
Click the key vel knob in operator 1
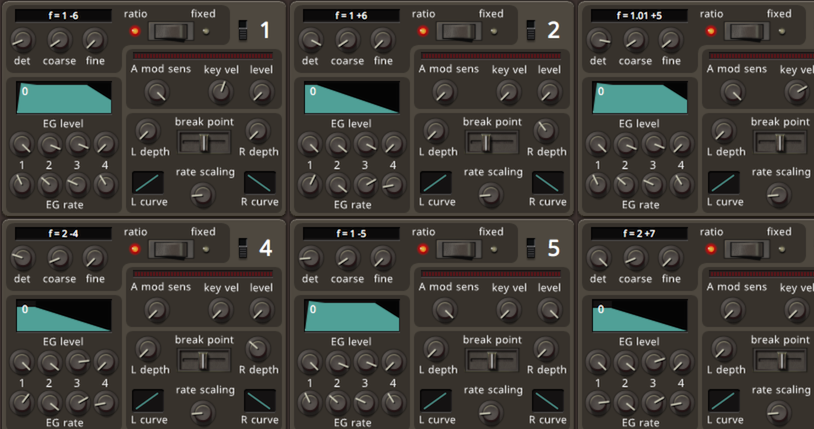click(220, 92)
